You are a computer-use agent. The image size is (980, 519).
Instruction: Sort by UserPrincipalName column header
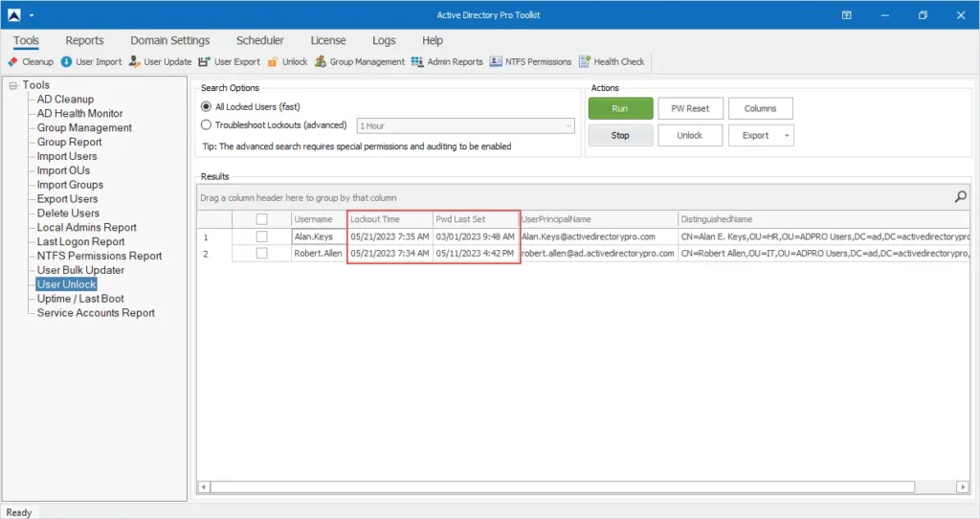599,219
